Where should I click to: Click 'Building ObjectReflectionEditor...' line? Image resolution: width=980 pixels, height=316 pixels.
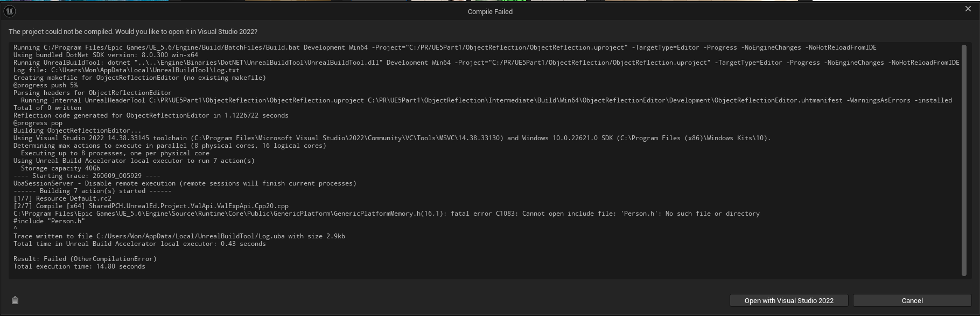click(78, 130)
